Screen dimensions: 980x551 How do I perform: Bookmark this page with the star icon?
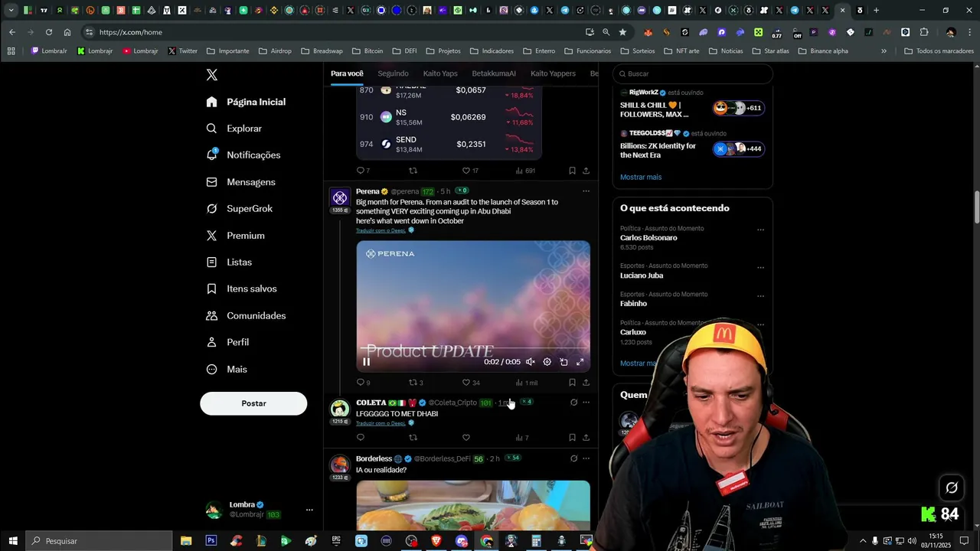(622, 32)
